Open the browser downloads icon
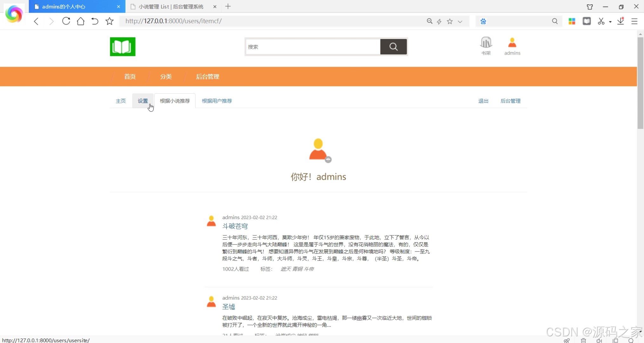The image size is (644, 343). click(621, 21)
